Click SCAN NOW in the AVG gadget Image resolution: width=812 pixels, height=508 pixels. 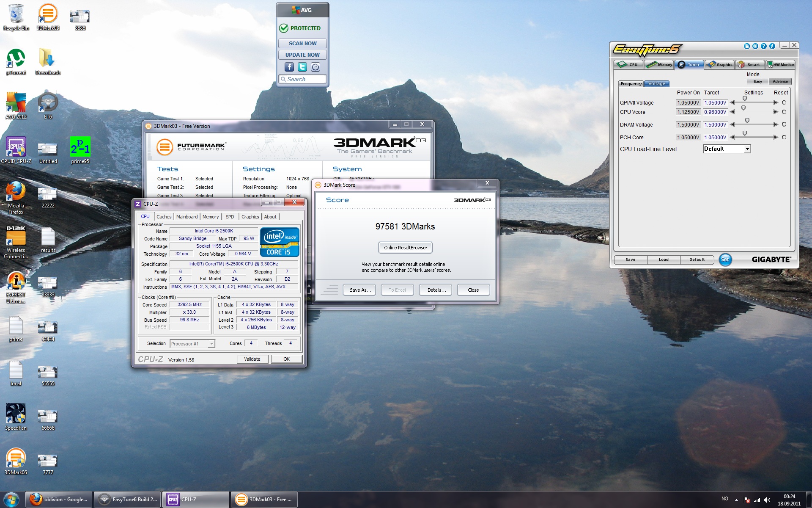click(302, 43)
